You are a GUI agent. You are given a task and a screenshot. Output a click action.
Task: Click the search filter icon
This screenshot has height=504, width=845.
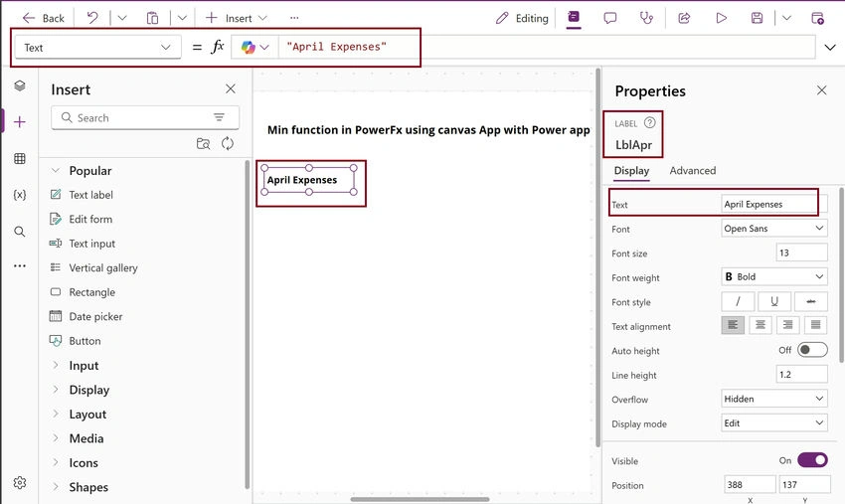click(219, 117)
